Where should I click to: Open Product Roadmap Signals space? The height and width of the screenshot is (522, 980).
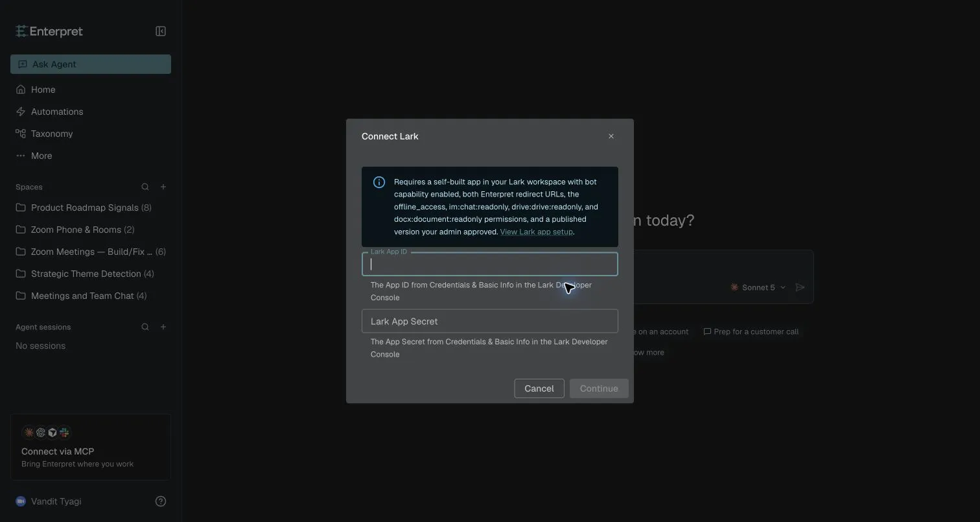[91, 208]
